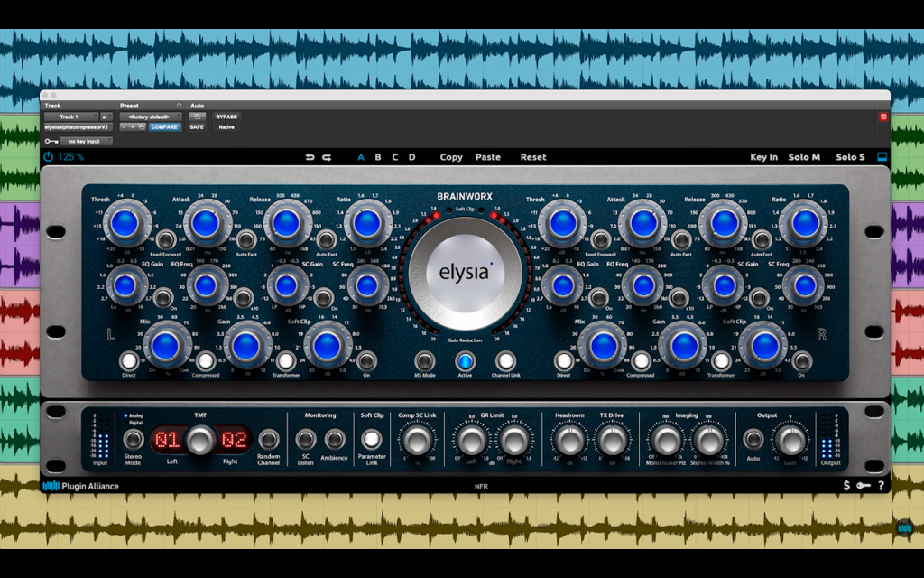Open the automation enable window icon
Viewport: 924px width, 578px height.
[197, 117]
